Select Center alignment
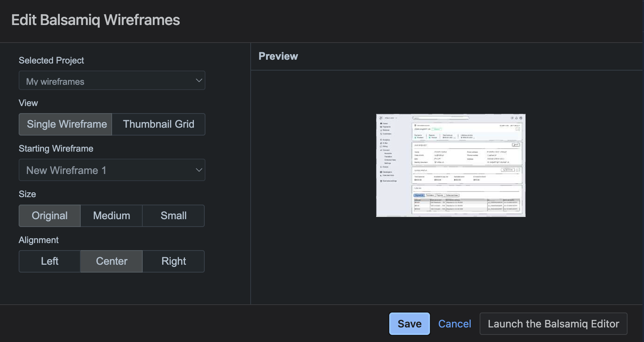The width and height of the screenshot is (644, 342). coord(111,261)
